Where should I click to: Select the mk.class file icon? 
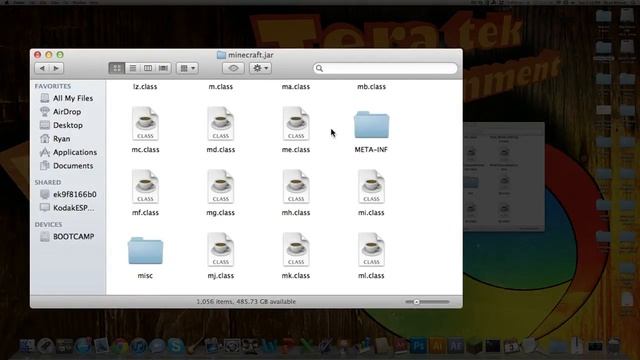pos(296,250)
